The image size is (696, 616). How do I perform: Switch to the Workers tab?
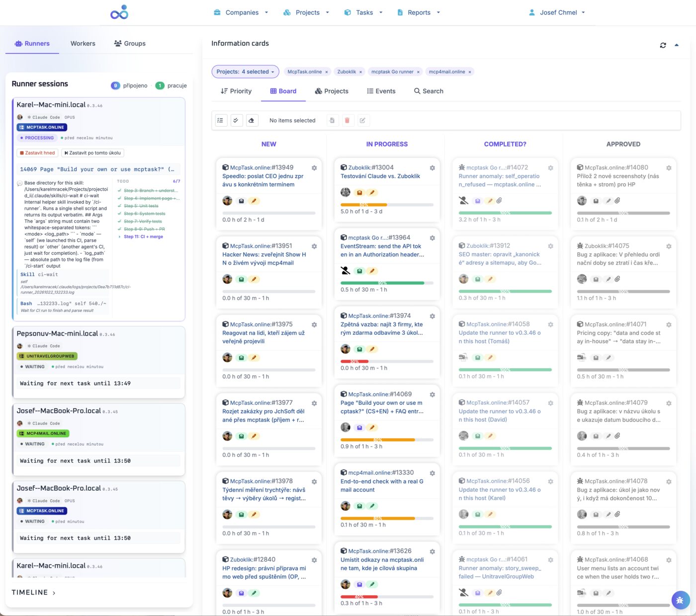coord(83,43)
